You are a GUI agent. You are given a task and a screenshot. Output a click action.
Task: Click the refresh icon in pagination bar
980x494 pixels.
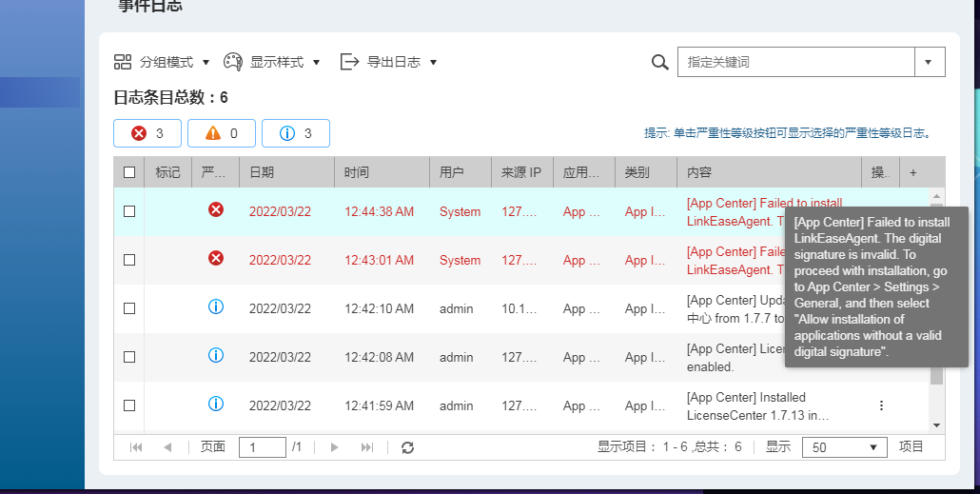click(407, 447)
